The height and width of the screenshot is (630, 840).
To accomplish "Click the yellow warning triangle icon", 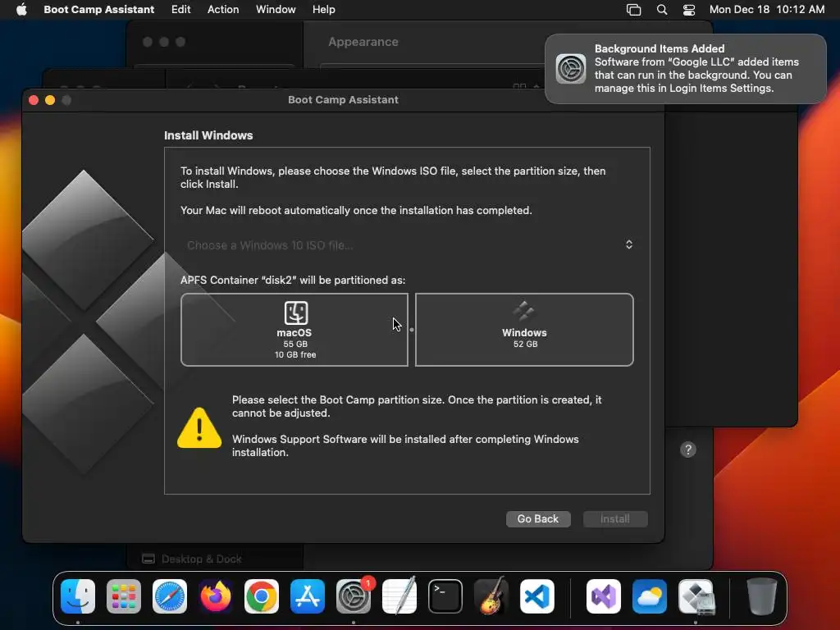I will tap(199, 427).
